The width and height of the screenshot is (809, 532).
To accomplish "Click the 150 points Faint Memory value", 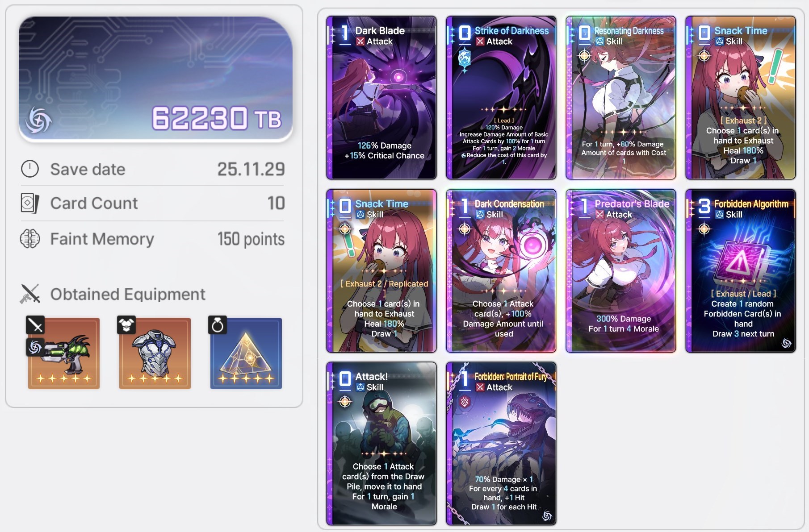I will [x=251, y=239].
